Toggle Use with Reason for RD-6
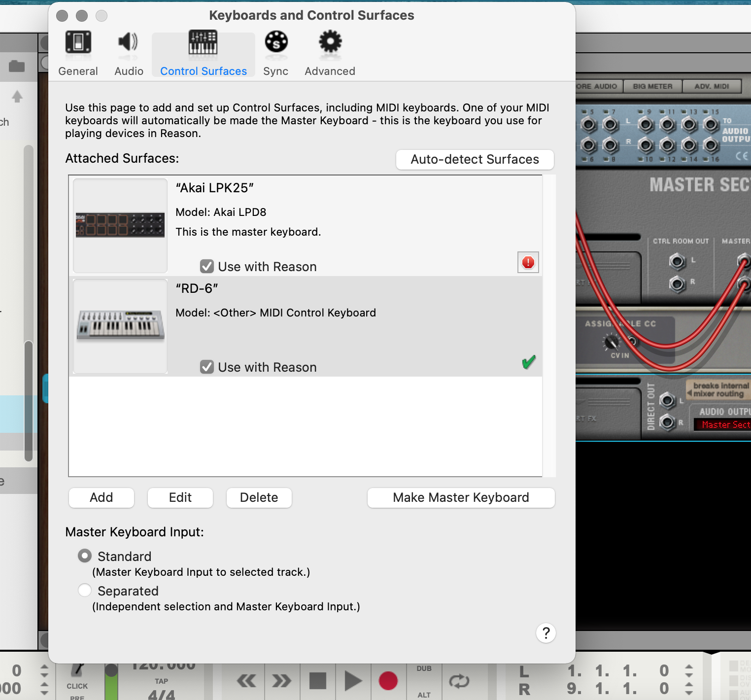 (x=207, y=367)
